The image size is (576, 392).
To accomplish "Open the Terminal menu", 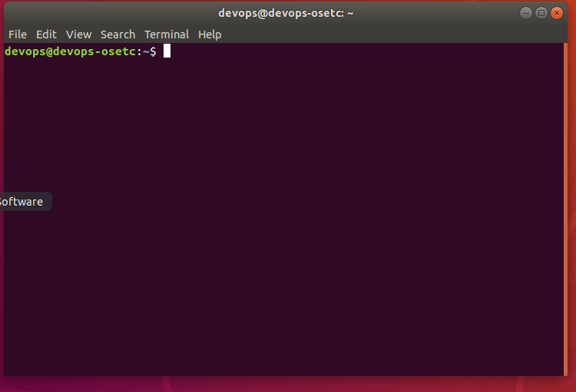I will coord(167,35).
